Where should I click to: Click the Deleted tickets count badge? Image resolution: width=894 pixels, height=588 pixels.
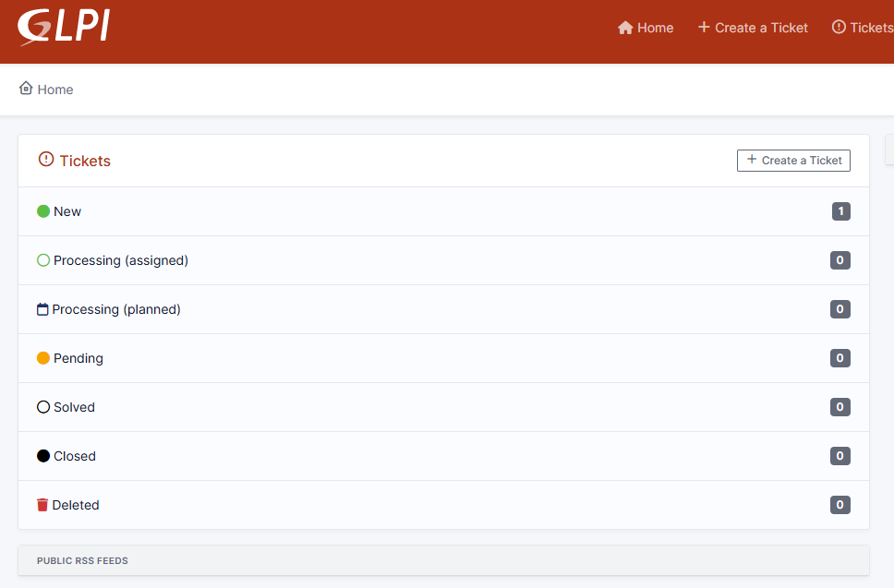pos(840,505)
